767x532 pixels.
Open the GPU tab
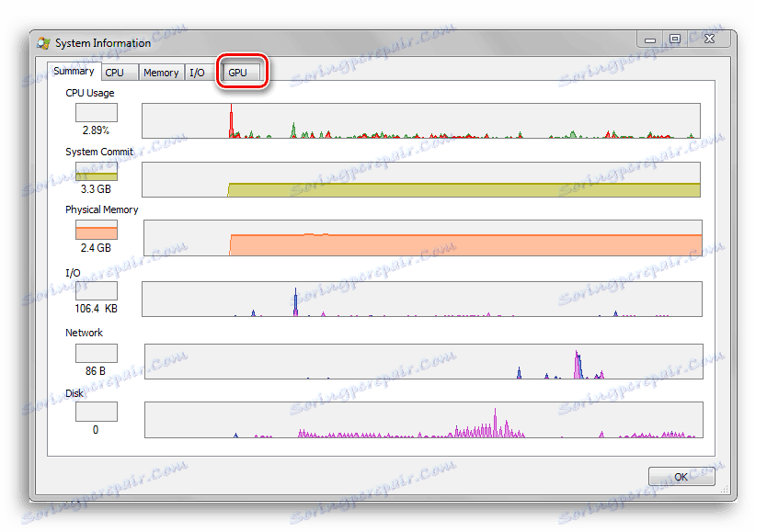pyautogui.click(x=242, y=73)
